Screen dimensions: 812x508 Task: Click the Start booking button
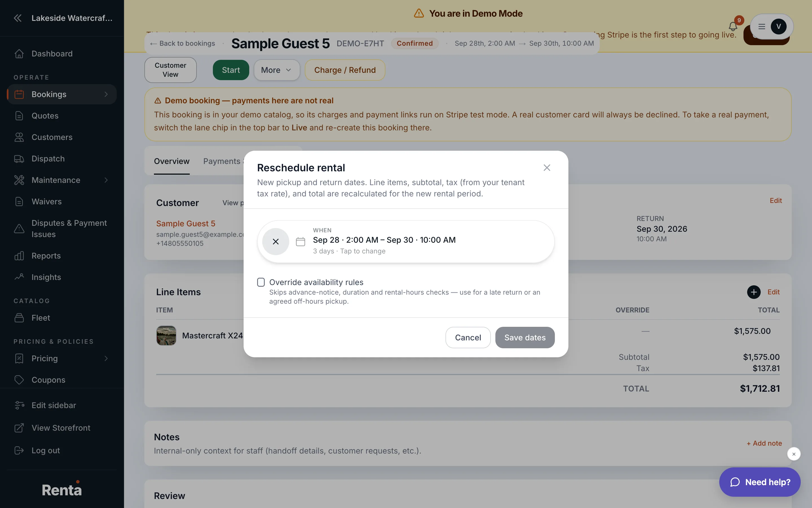pyautogui.click(x=231, y=70)
